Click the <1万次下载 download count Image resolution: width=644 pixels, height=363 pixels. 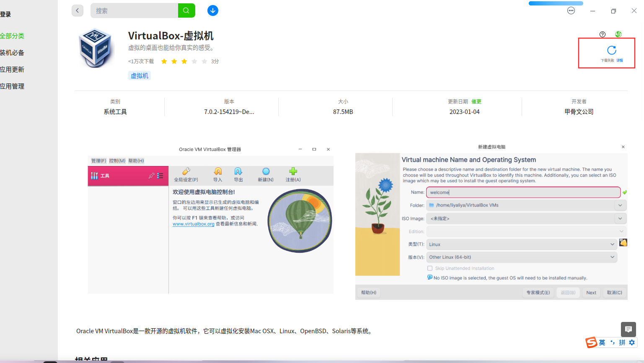141,62
